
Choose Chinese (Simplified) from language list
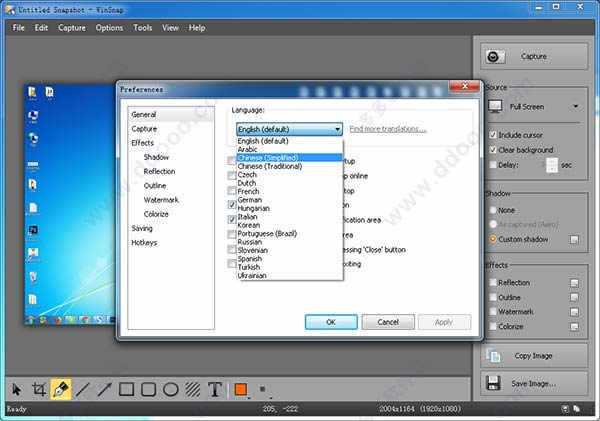(289, 158)
